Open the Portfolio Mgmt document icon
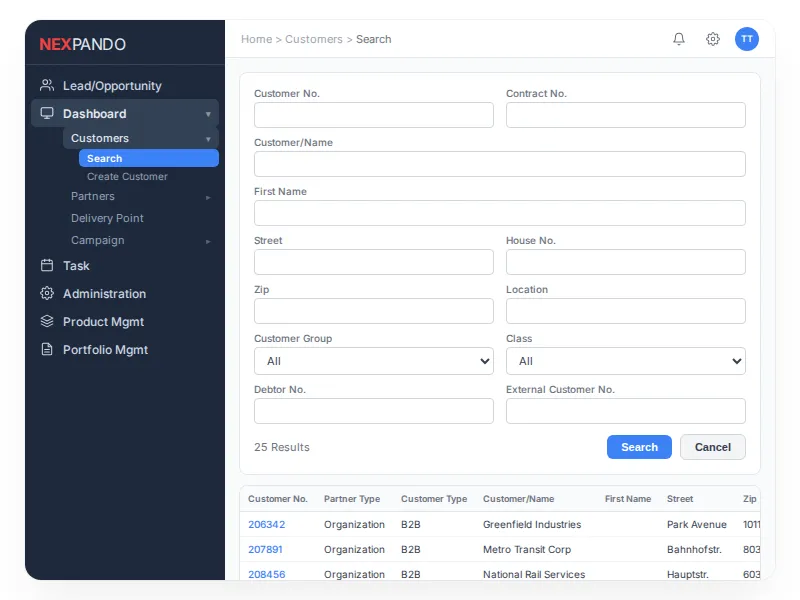Viewport: 800px width, 600px height. (45, 350)
